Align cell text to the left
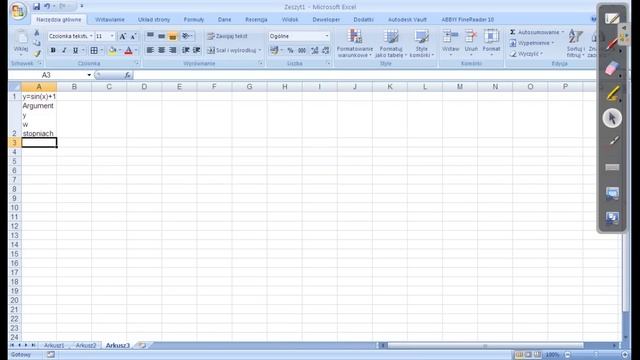Image resolution: width=640 pixels, height=360 pixels. coord(150,50)
